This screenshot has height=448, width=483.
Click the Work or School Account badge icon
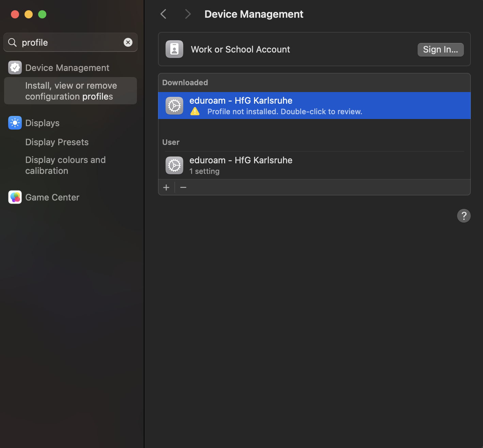[x=174, y=49]
